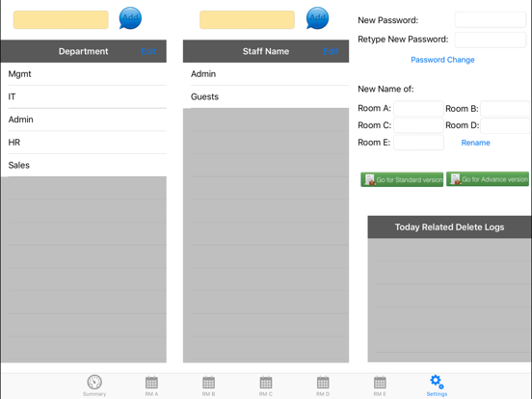Click Edit in the Staff Name header

tap(331, 51)
